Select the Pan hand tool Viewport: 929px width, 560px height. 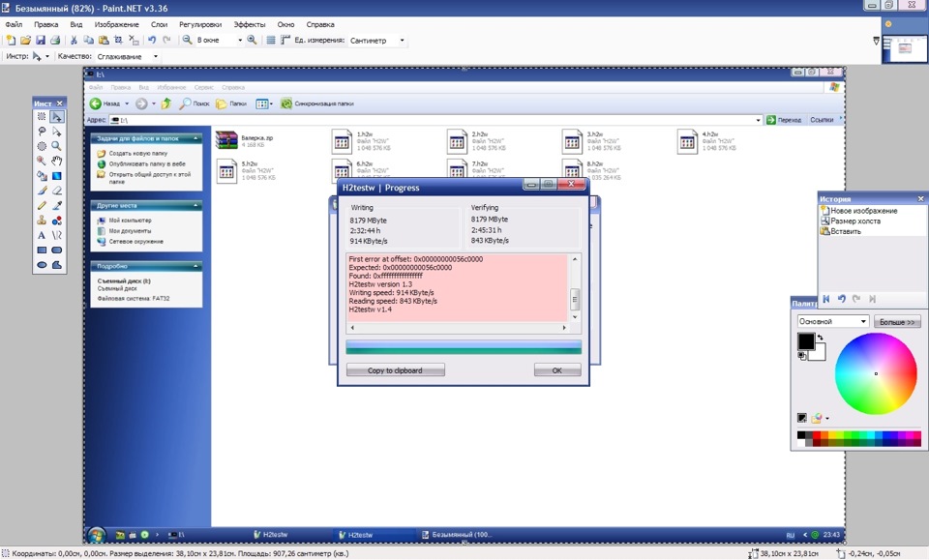57,161
